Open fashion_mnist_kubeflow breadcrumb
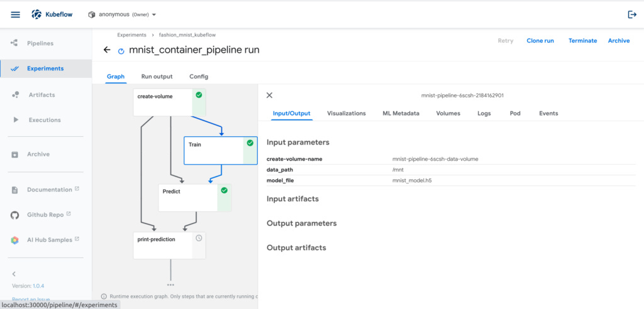This screenshot has width=644, height=309. click(x=187, y=35)
